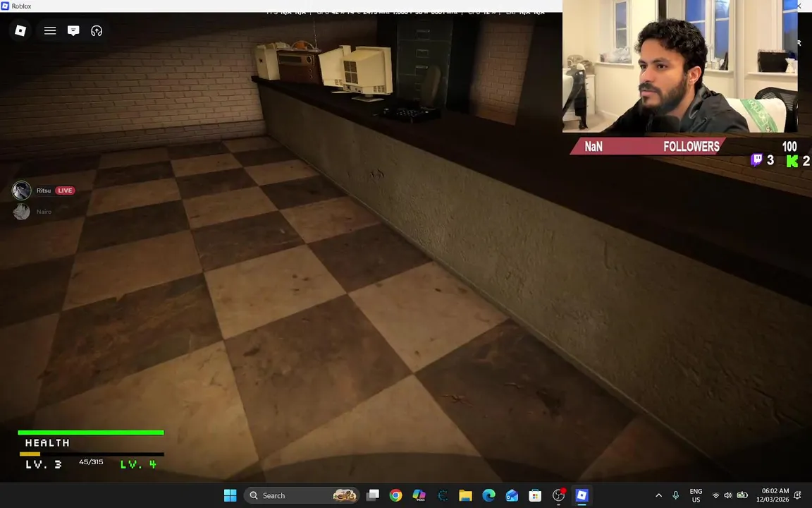
Task: Click the red LIVE badge next to Ritsu
Action: point(66,190)
